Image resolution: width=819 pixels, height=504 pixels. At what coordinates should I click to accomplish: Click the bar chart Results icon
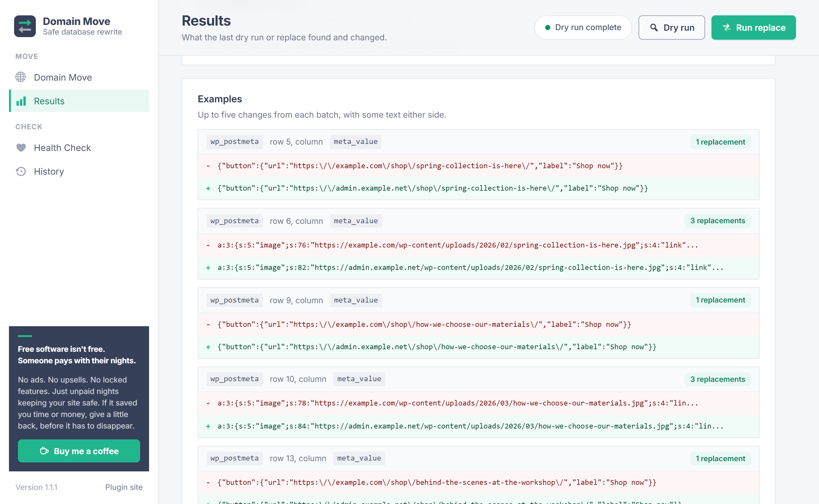[21, 101]
